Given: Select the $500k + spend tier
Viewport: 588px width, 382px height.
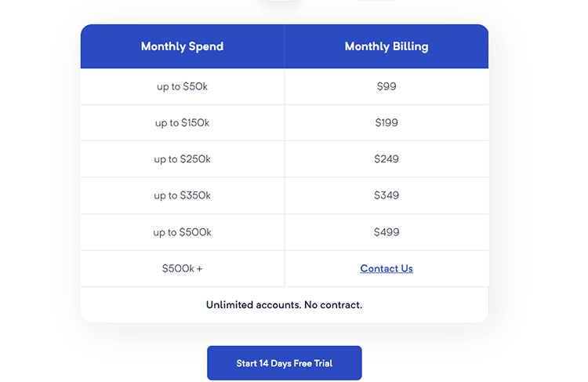Looking at the screenshot, I should (182, 268).
